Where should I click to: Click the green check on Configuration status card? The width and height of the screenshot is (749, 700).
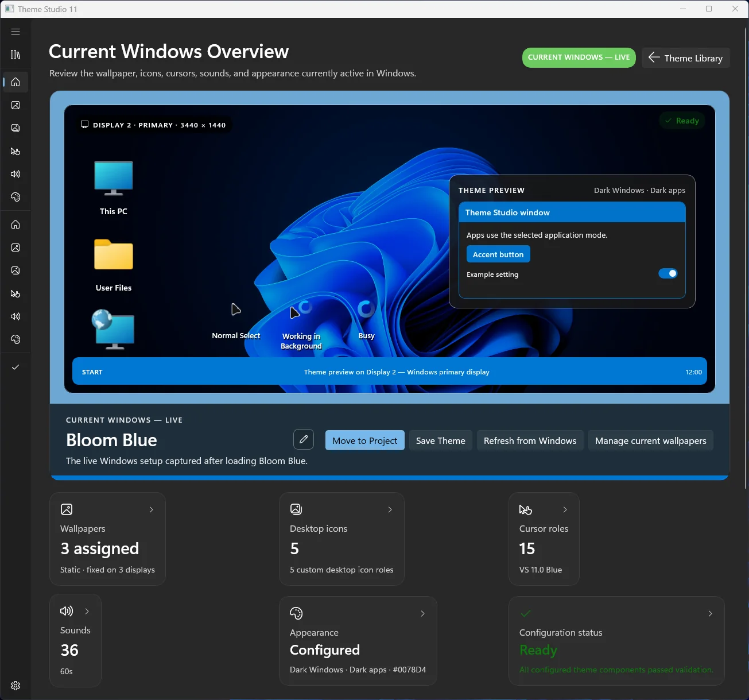tap(526, 613)
